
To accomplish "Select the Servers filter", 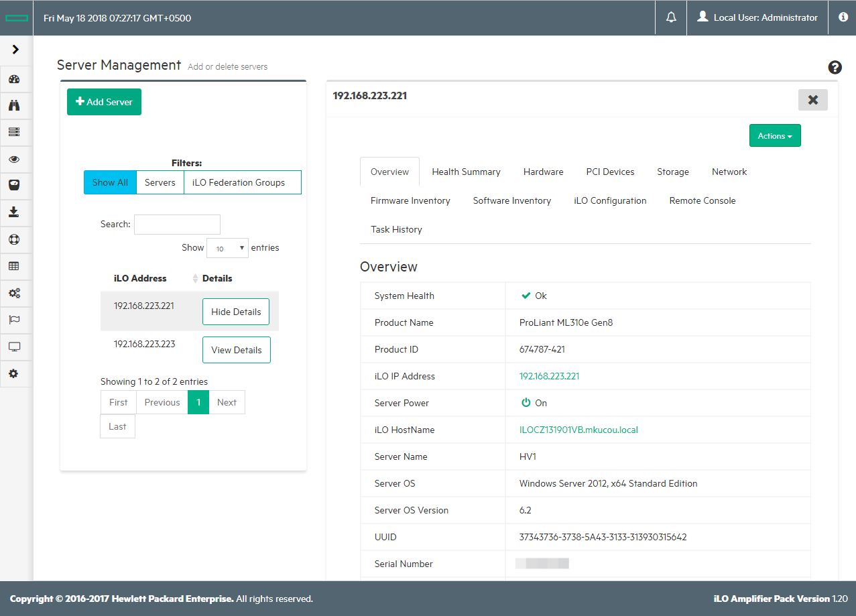I will (x=160, y=182).
